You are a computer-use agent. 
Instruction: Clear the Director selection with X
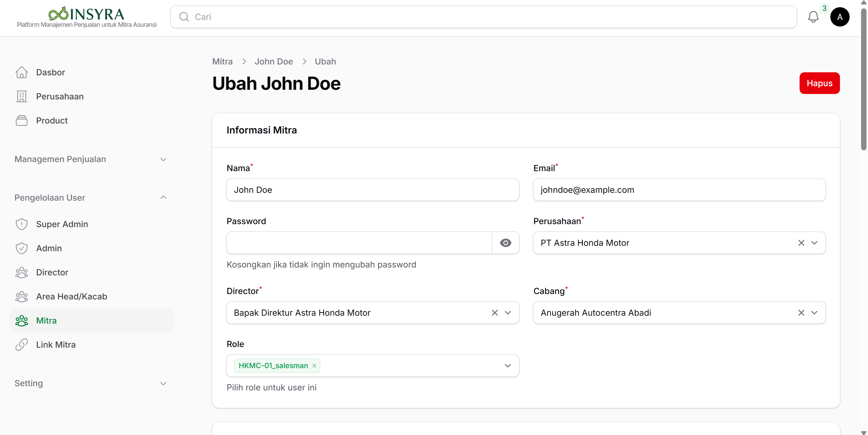495,313
